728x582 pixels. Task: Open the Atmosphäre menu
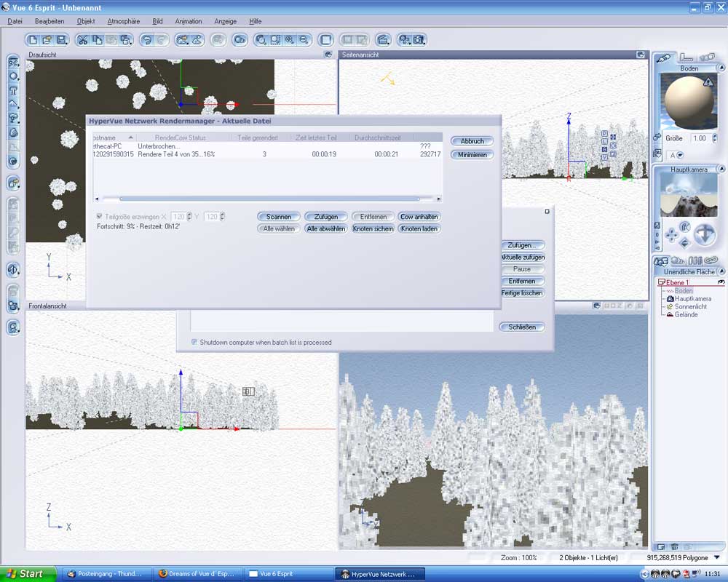124,21
